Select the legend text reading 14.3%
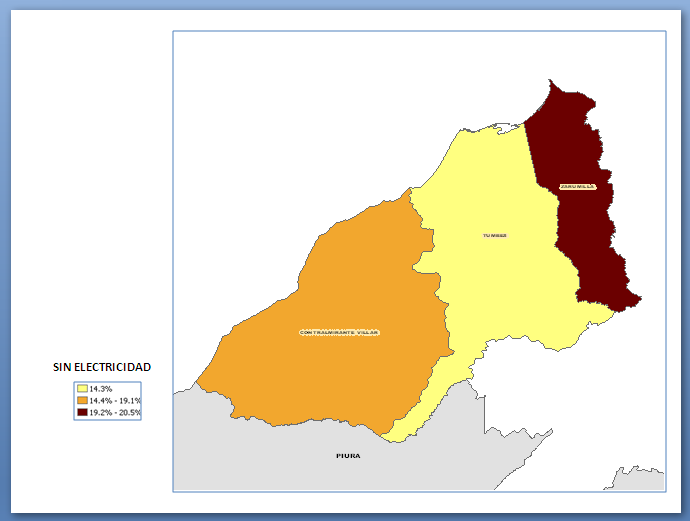This screenshot has height=521, width=690. tap(100, 388)
